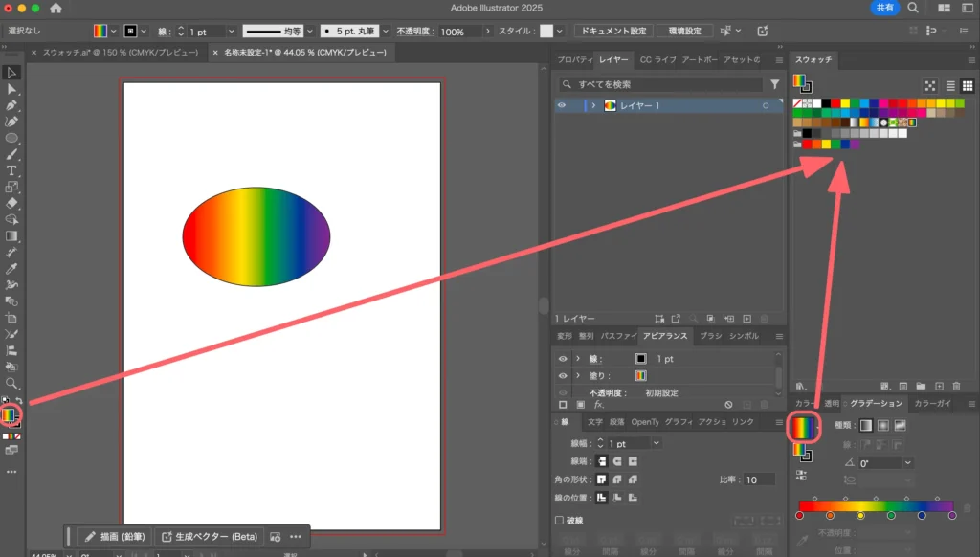Toggle visibility of 塗り in Appearance panel

pos(562,376)
